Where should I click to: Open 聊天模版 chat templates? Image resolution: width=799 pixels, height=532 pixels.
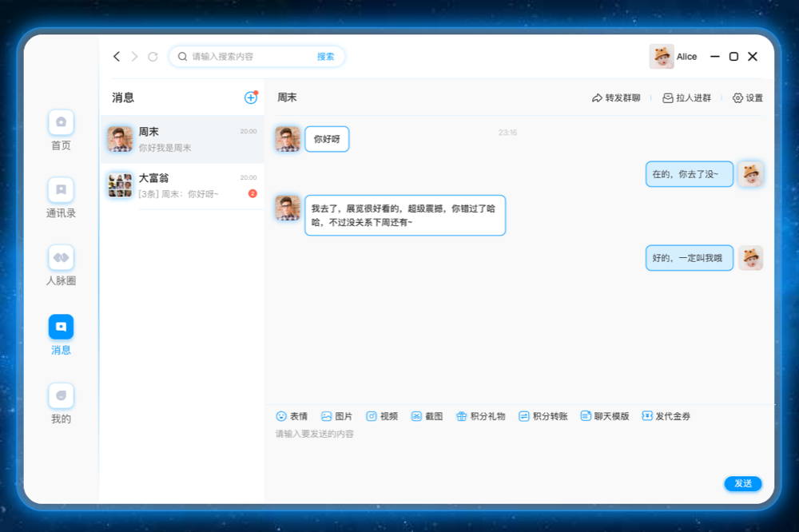click(605, 416)
